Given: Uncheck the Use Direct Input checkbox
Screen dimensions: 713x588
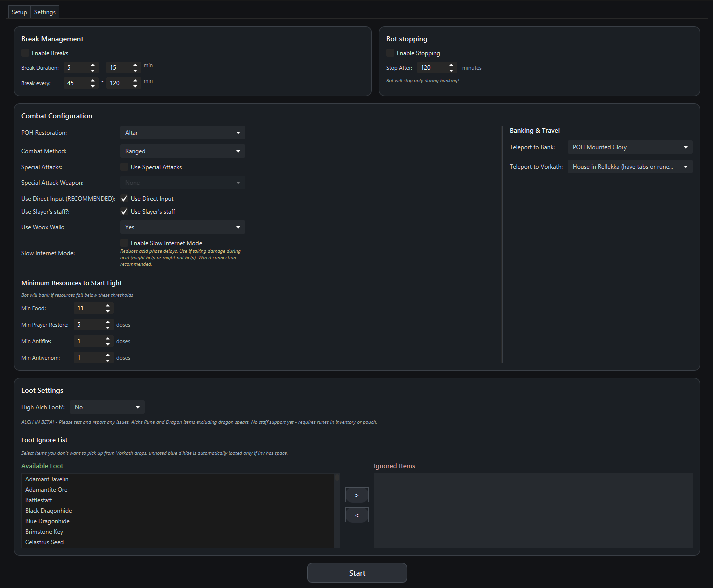Looking at the screenshot, I should [124, 199].
